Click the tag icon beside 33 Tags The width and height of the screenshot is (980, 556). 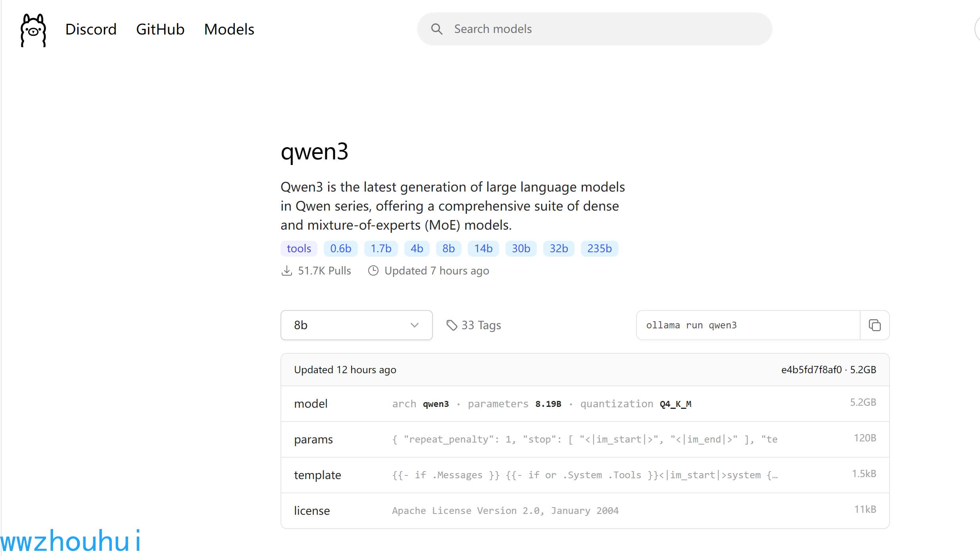pyautogui.click(x=452, y=325)
